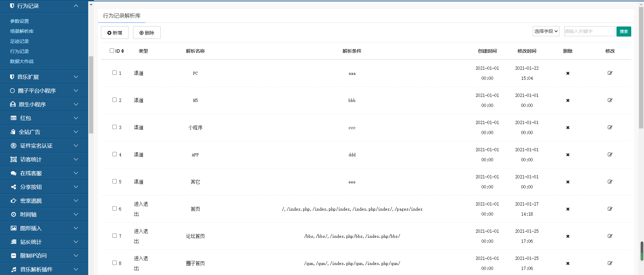This screenshot has height=275, width=644.
Task: Open 场景解析库 in the sidebar
Action: click(x=22, y=31)
